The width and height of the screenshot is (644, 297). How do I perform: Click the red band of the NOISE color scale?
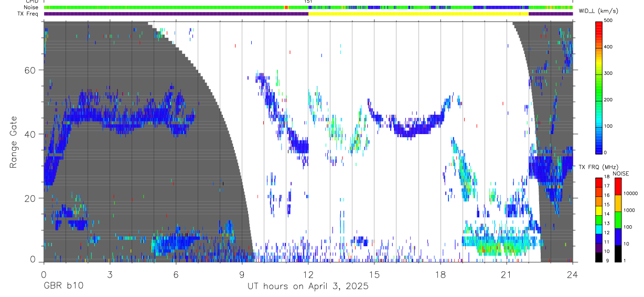click(618, 186)
